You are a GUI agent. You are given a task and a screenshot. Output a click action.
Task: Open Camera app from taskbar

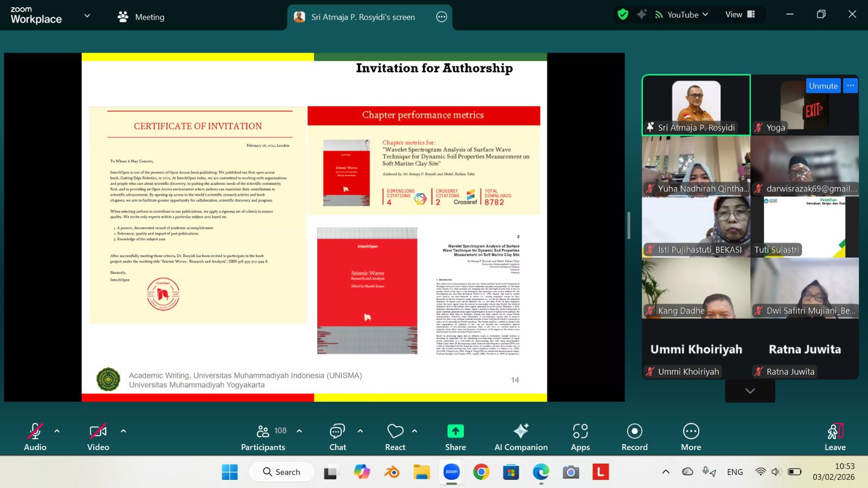570,472
